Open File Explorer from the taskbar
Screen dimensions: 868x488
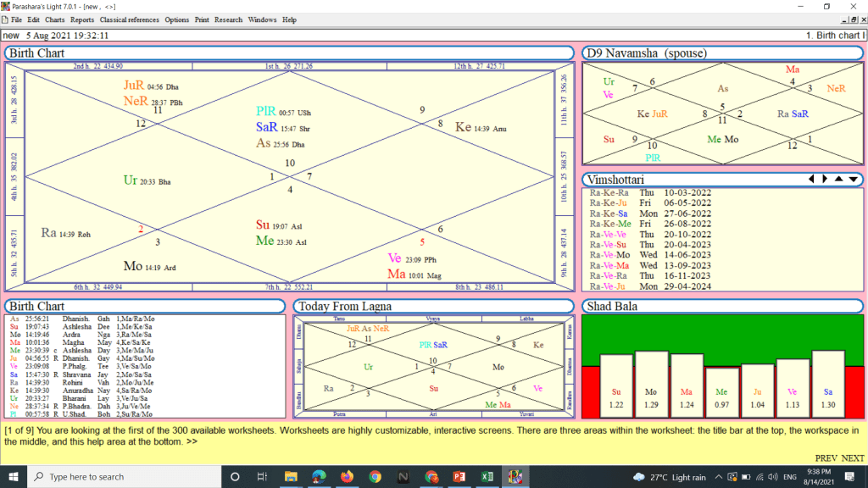click(x=290, y=476)
